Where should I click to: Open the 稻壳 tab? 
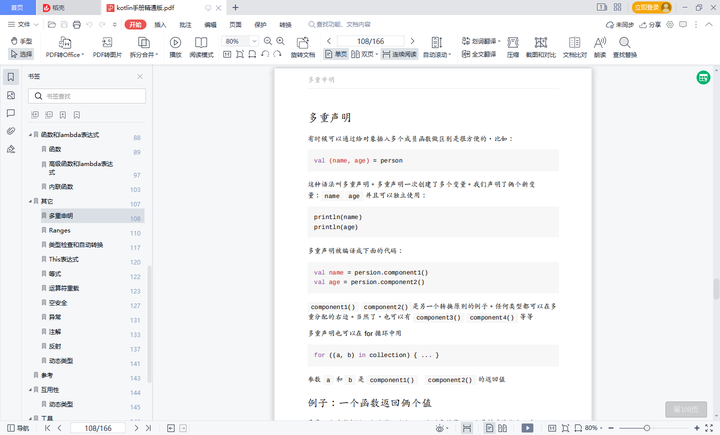pos(54,7)
